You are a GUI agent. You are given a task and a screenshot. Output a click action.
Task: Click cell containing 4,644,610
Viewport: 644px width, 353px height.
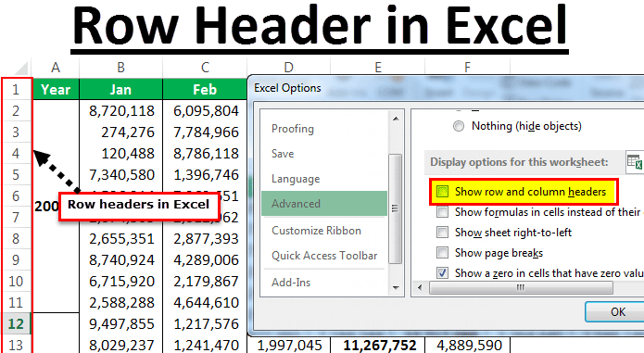[x=205, y=303]
